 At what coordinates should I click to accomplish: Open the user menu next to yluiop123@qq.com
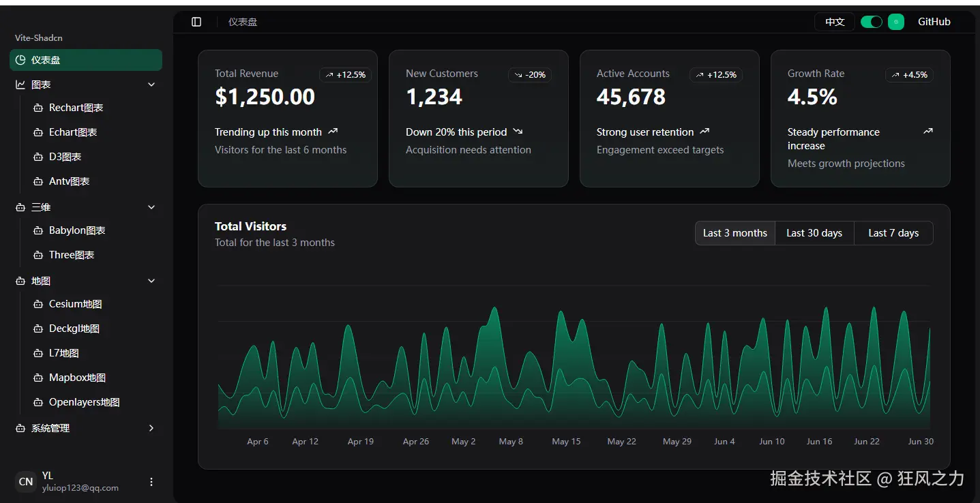[151, 481]
